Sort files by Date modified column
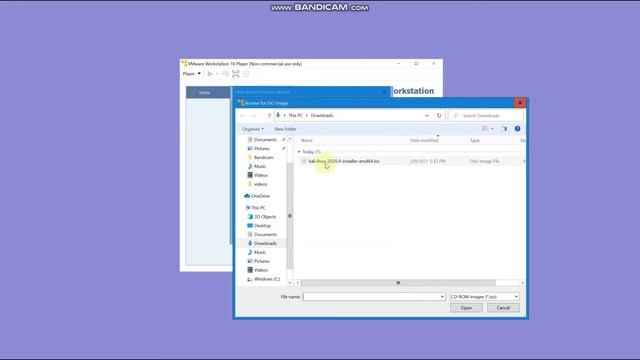640x360 pixels. pyautogui.click(x=424, y=140)
